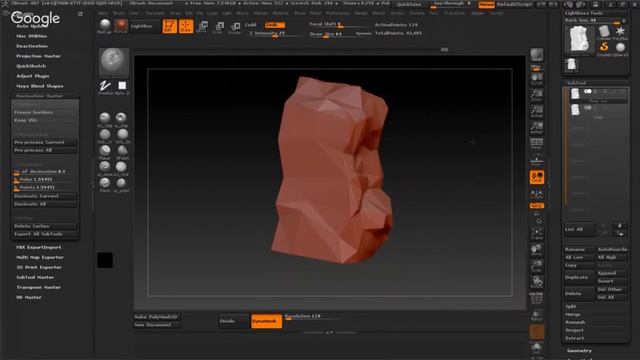This screenshot has width=640, height=360.
Task: Select the Cylinder tool icon
Action: click(604, 32)
